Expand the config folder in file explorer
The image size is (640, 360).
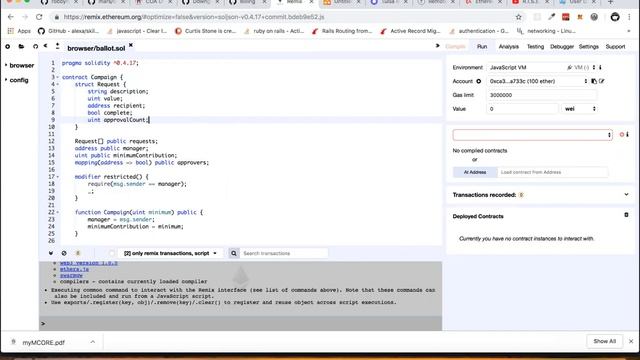[17, 80]
